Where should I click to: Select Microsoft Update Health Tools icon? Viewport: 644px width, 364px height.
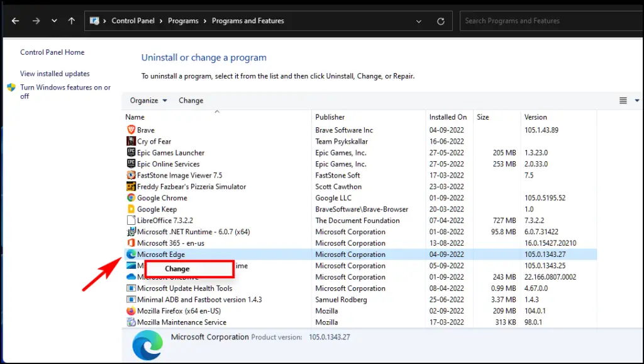tap(131, 288)
